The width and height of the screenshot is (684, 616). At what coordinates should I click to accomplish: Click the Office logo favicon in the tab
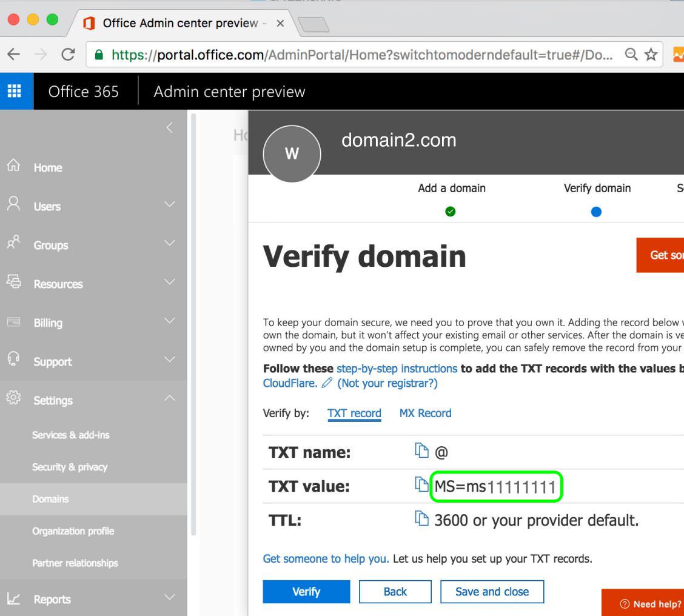pos(89,23)
